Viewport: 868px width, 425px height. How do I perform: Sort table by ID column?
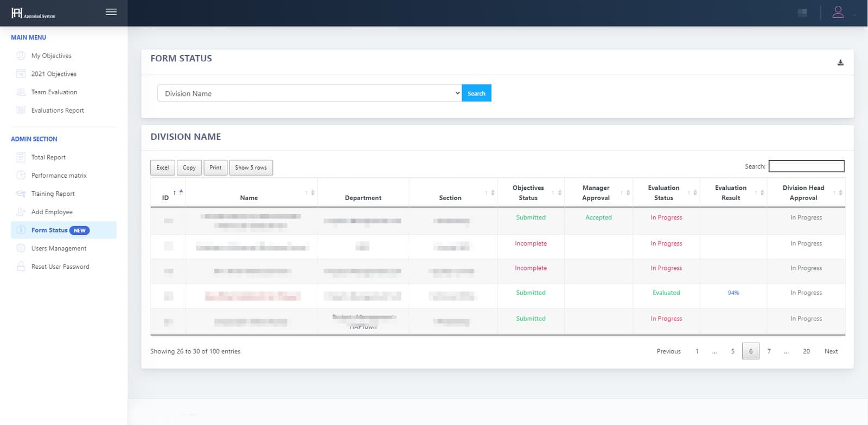tap(168, 192)
